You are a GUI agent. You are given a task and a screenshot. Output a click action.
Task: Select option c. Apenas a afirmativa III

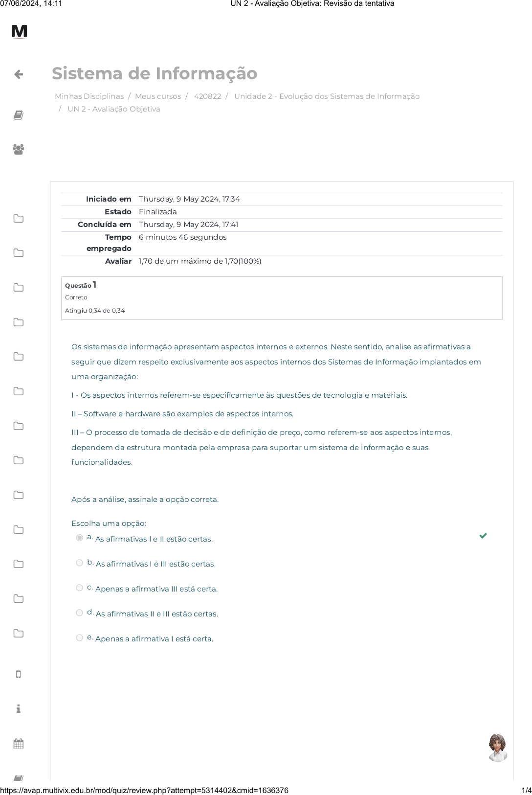(x=80, y=588)
